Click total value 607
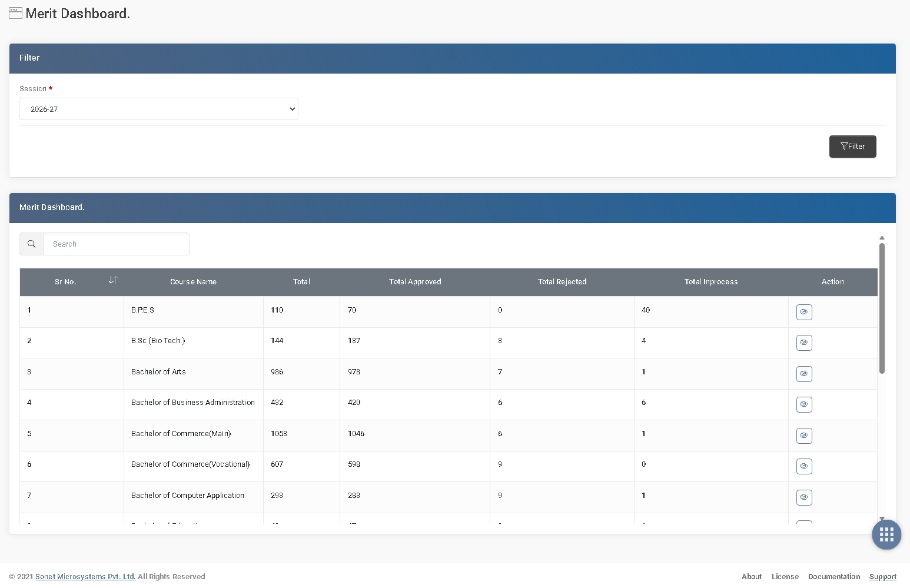Image resolution: width=910 pixels, height=588 pixels. click(x=277, y=464)
